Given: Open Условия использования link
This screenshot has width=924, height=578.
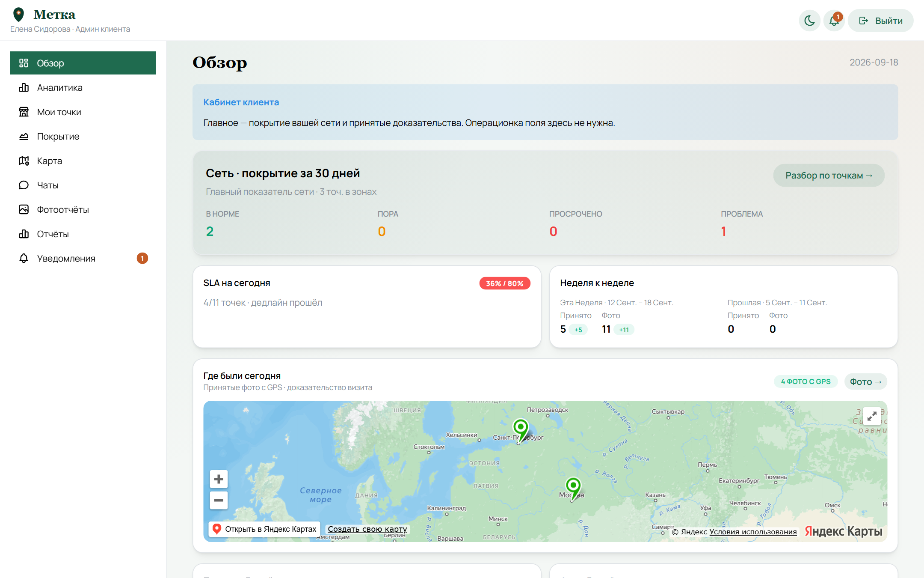Looking at the screenshot, I should (x=753, y=532).
